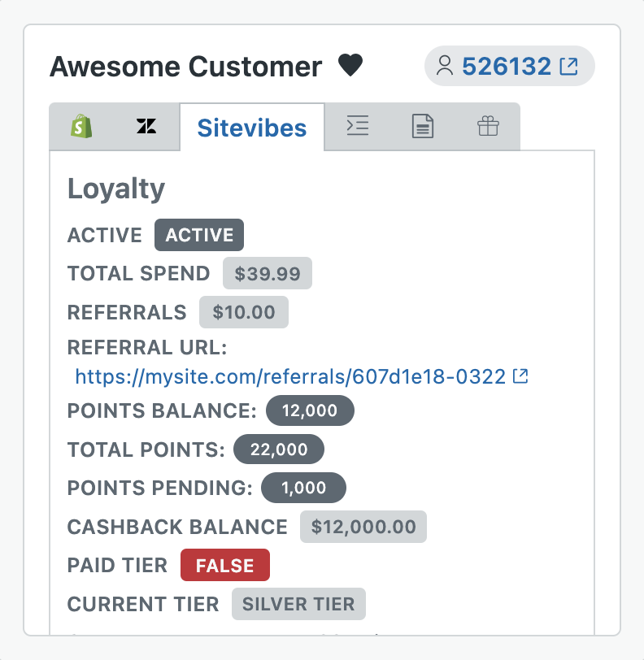The image size is (644, 660).
Task: Open the Shopify tab
Action: [81, 126]
